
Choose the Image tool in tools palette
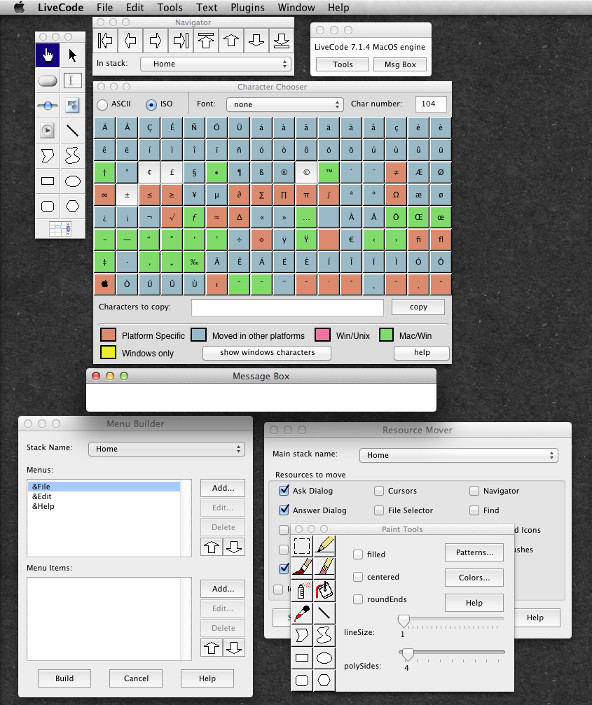[72, 106]
